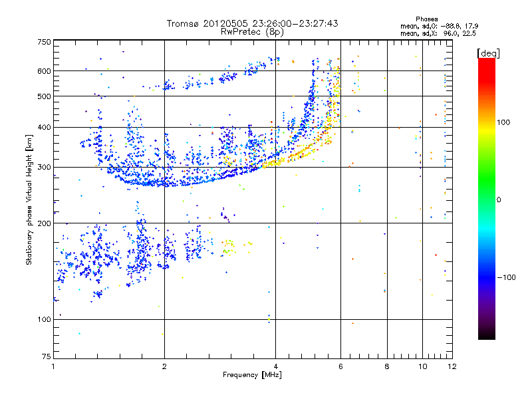Click the y-axis label "600"
The image size is (532, 399).
[x=44, y=71]
